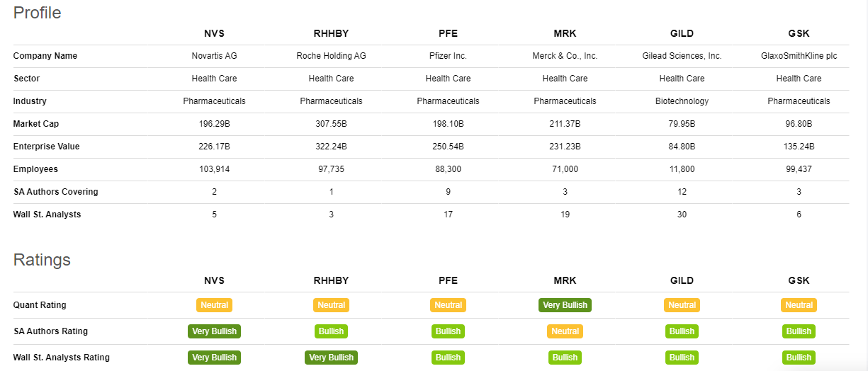Click the Ratings section heading
This screenshot has width=868, height=371.
42,260
